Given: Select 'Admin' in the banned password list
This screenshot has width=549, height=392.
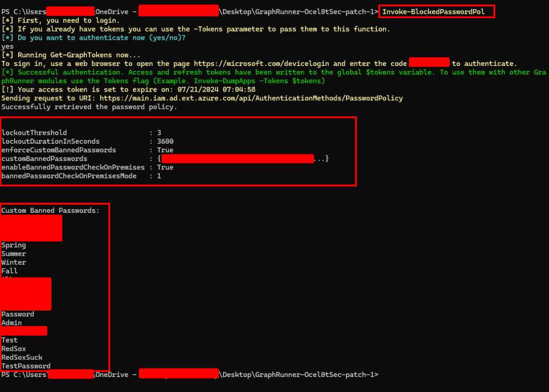Looking at the screenshot, I should (x=12, y=323).
